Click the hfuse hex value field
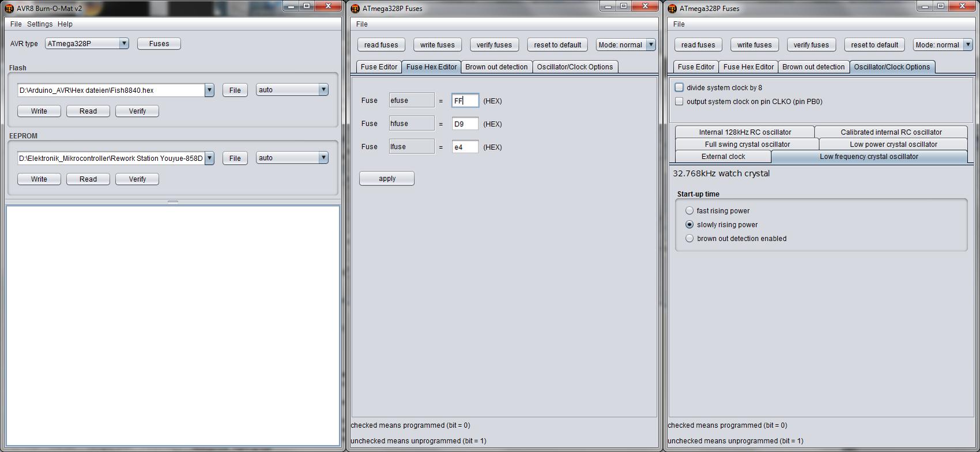This screenshot has height=452, width=980. tap(465, 123)
